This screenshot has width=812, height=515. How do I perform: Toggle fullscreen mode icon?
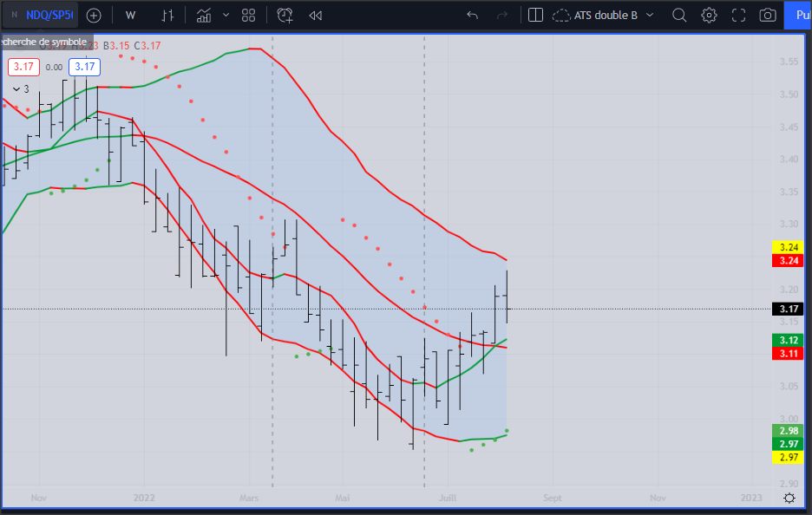click(x=738, y=16)
